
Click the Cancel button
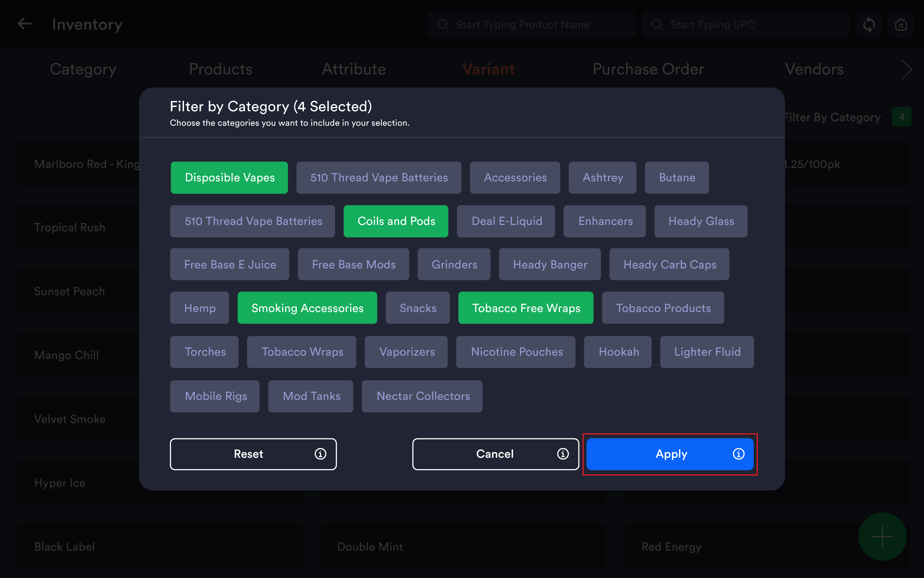496,454
